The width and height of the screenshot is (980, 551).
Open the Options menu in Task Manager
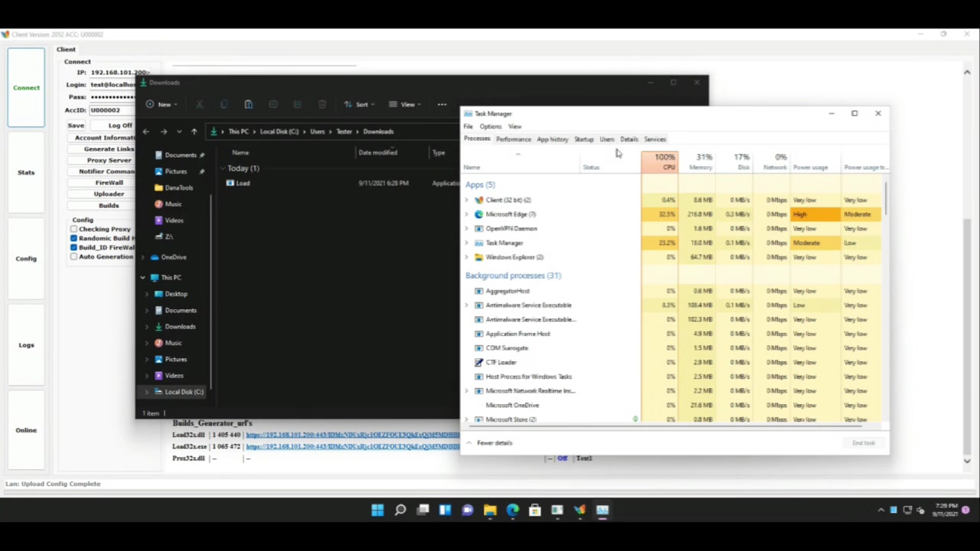point(490,126)
